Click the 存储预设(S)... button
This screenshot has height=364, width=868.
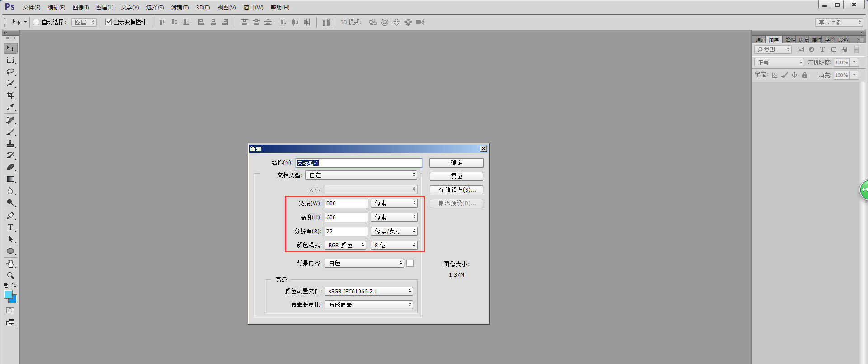coord(456,190)
